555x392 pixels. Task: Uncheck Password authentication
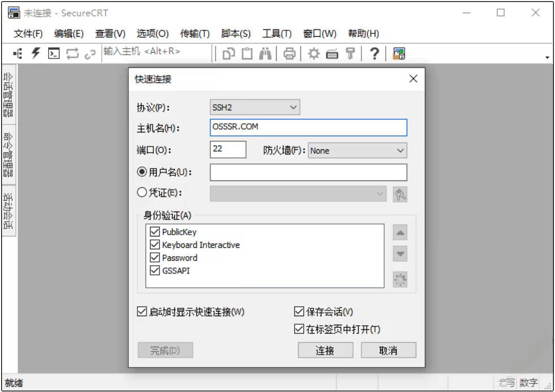(x=154, y=257)
